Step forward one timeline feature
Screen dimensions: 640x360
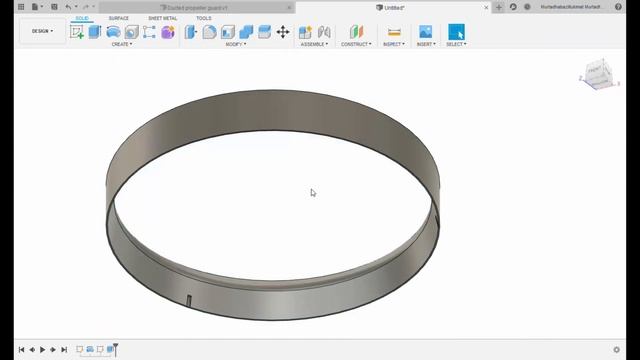click(x=53, y=349)
